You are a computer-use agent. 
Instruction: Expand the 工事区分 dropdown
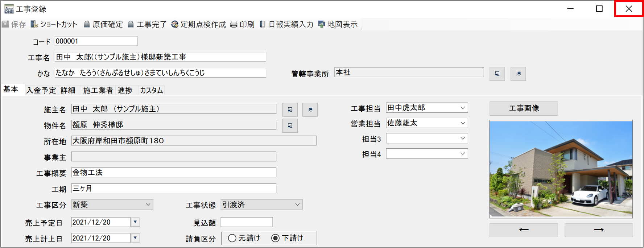pyautogui.click(x=148, y=205)
